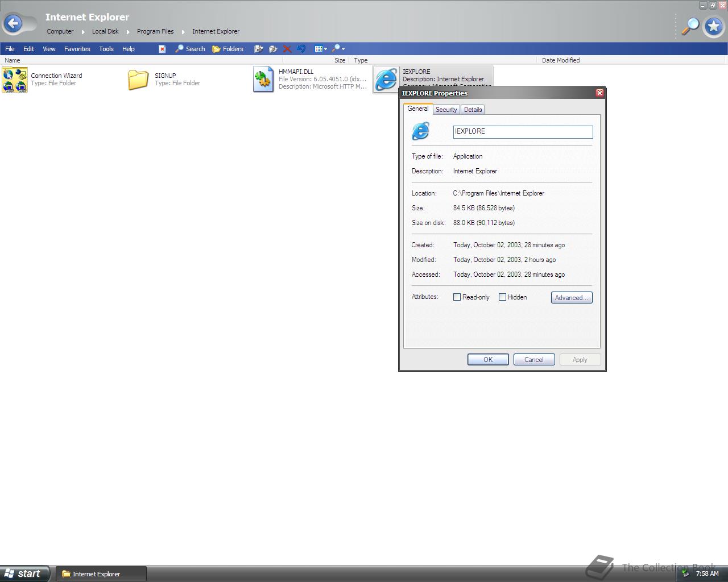This screenshot has width=728, height=582.
Task: Click the 7:58 AM clock
Action: (x=707, y=573)
